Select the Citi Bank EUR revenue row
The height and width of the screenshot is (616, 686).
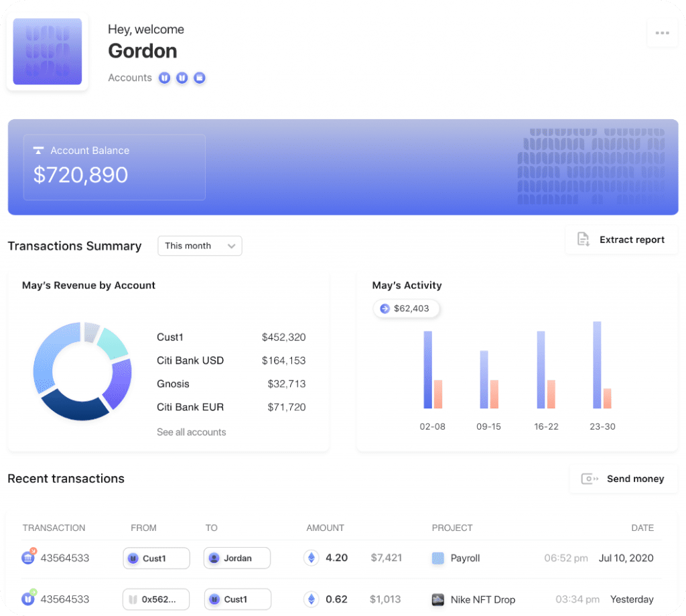coord(231,407)
